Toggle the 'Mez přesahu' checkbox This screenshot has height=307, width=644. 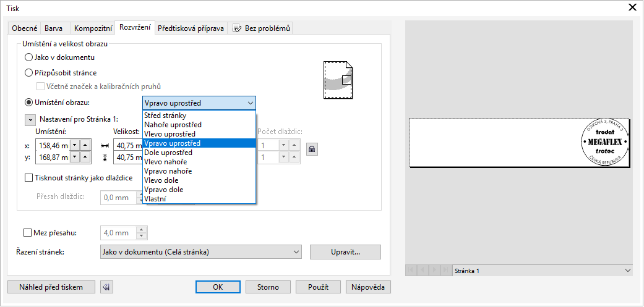click(27, 233)
